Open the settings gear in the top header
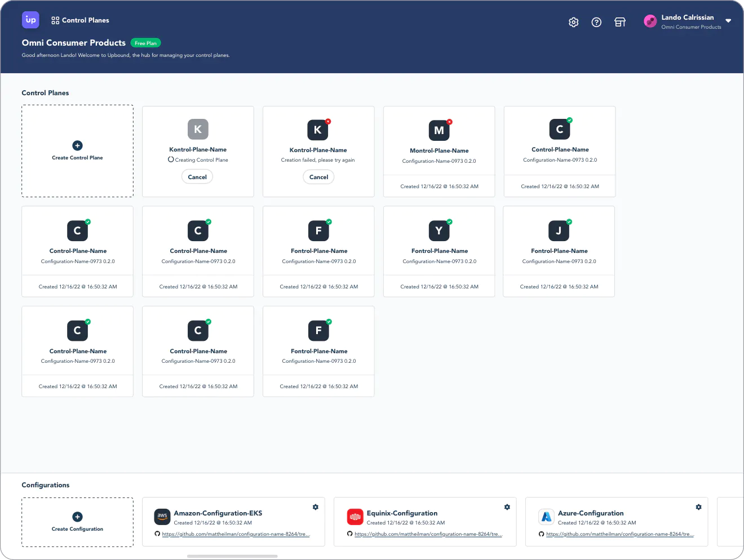 coord(574,22)
